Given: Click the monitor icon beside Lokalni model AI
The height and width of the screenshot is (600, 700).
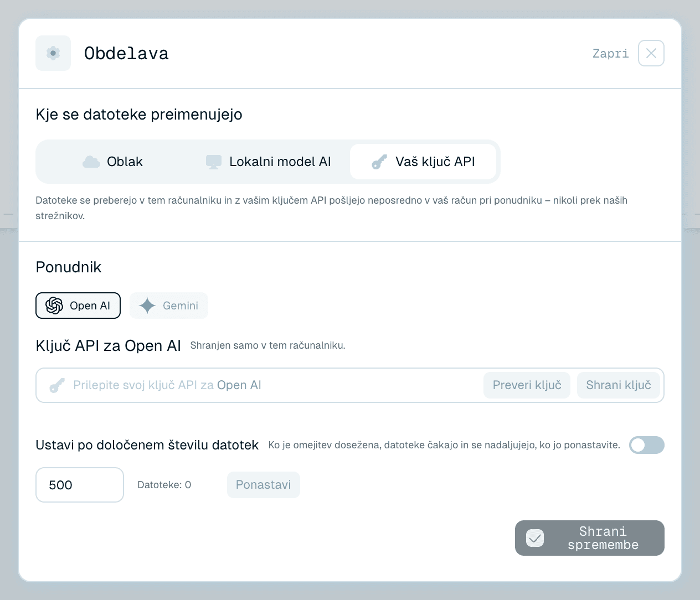Looking at the screenshot, I should [214, 162].
